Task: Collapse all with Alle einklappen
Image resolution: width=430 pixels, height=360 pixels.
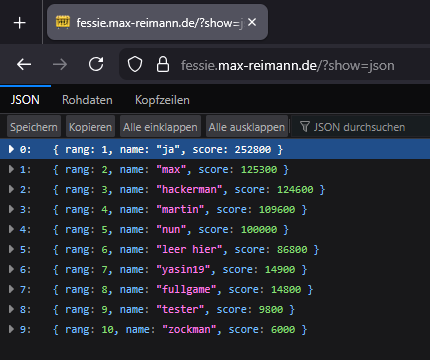Action: click(160, 127)
